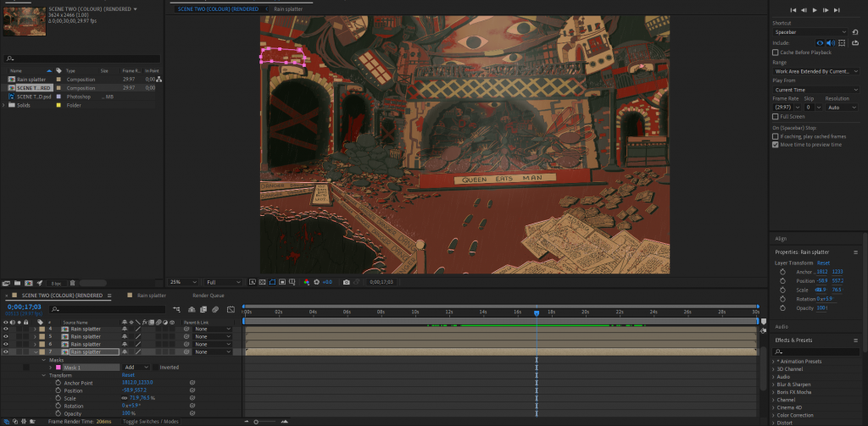The height and width of the screenshot is (426, 868).
Task: Collapse layer 7 Rain splatter properties
Action: [35, 351]
